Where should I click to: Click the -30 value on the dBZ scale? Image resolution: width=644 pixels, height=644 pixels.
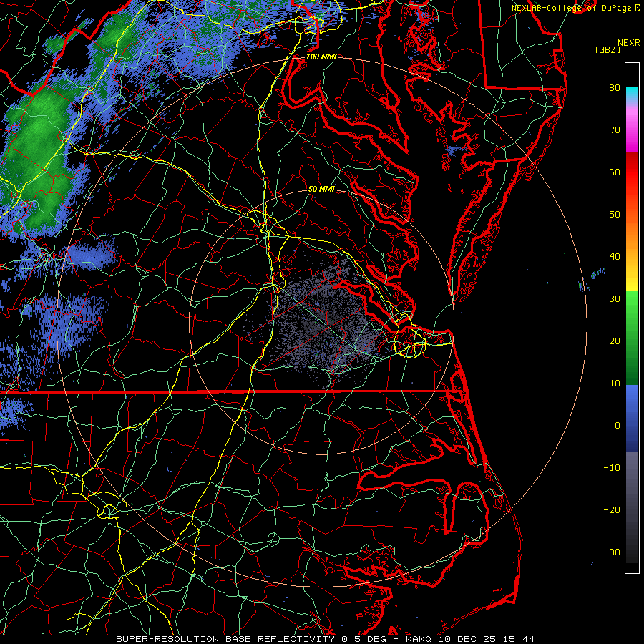[x=612, y=552]
